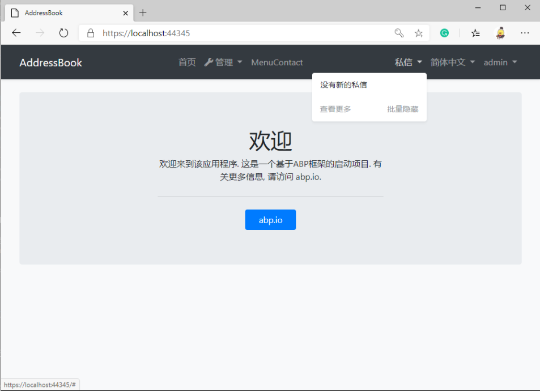The height and width of the screenshot is (392, 540).
Task: Open a new tab with plus button
Action: pos(143,13)
